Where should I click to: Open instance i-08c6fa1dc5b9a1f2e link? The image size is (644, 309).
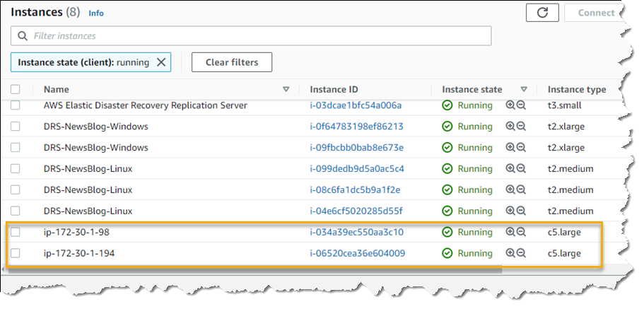pos(355,190)
